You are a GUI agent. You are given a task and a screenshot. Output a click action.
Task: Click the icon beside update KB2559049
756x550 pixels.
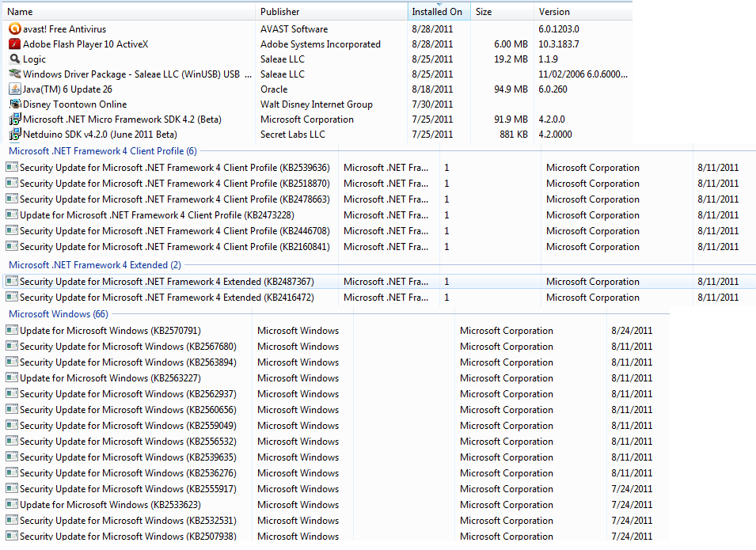(x=12, y=426)
